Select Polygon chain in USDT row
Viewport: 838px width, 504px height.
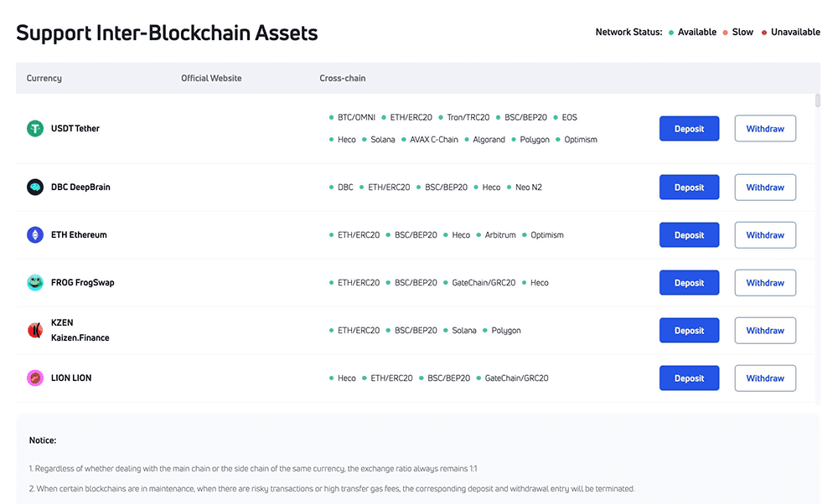(x=530, y=139)
